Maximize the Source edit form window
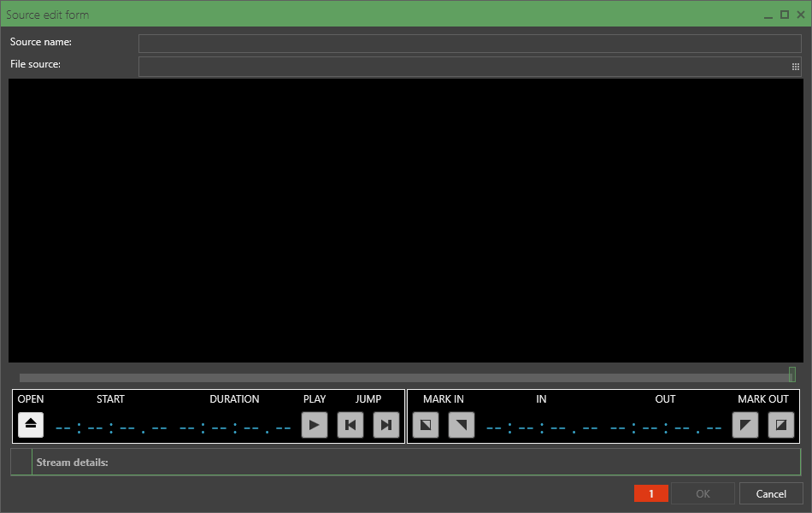Screen dimensions: 812x513 click(785, 15)
